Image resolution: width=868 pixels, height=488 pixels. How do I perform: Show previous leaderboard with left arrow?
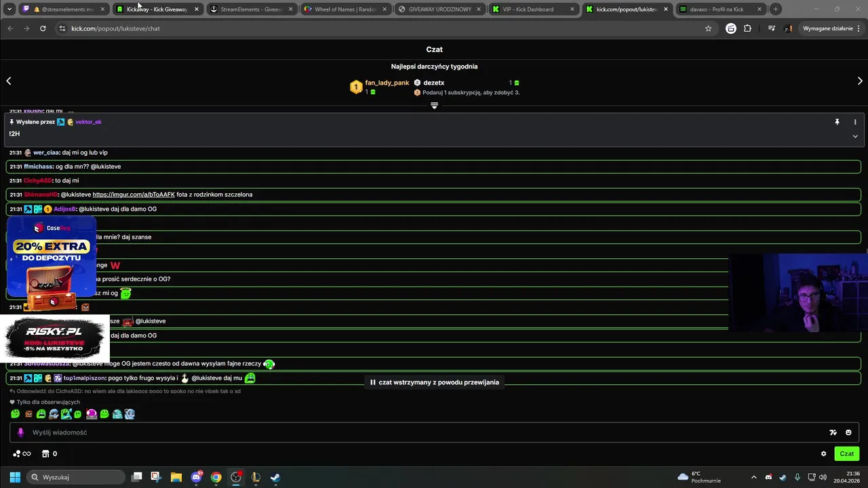[9, 81]
